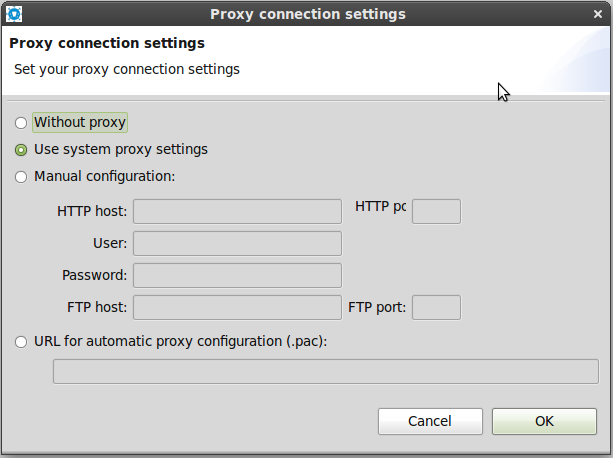Click the Password label text

point(94,276)
